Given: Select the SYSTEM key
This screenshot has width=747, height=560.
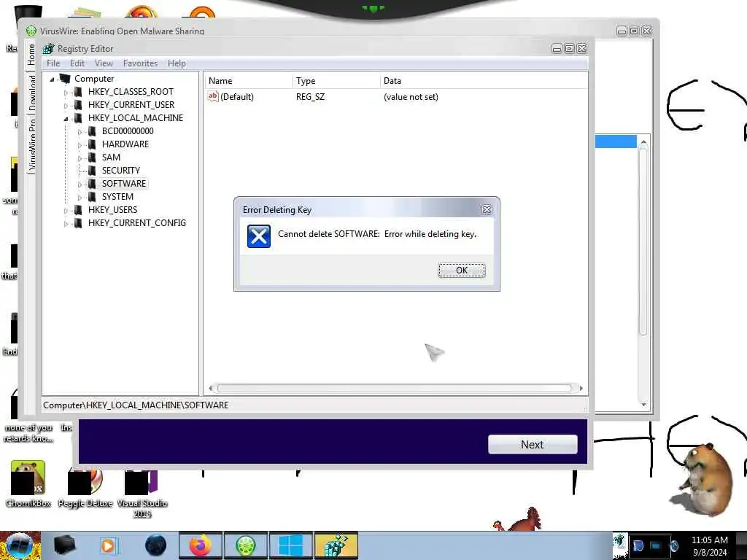Looking at the screenshot, I should [117, 197].
